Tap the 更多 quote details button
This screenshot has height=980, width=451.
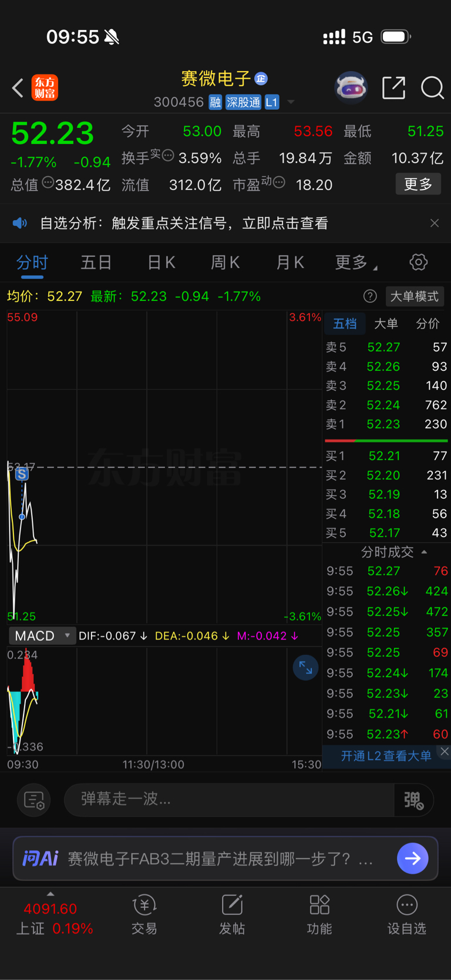tap(418, 184)
